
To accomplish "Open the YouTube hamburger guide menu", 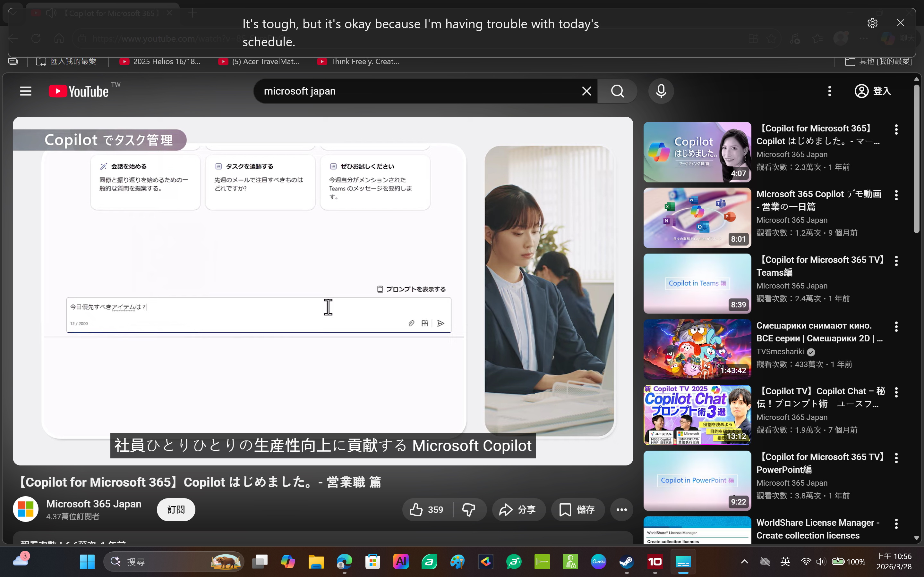I will tap(26, 91).
